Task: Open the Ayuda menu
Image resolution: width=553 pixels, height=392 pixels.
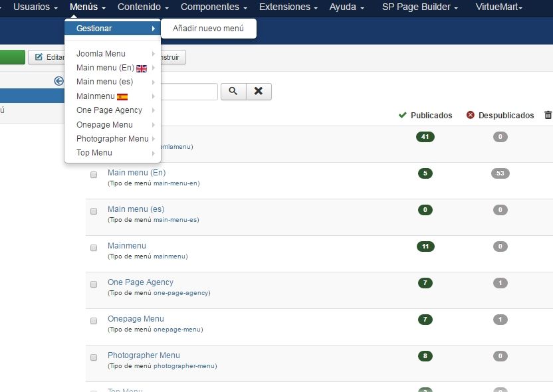Action: click(x=346, y=7)
